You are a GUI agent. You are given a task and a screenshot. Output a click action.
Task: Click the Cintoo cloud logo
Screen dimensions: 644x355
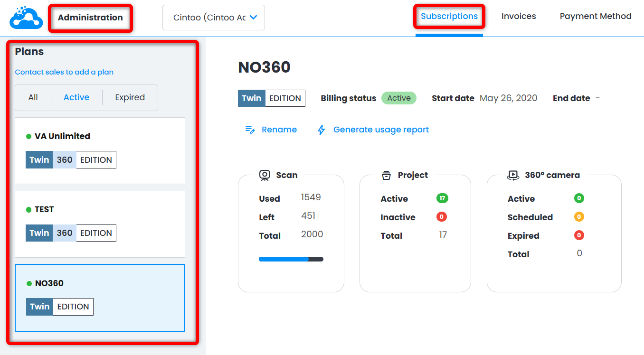pos(26,18)
